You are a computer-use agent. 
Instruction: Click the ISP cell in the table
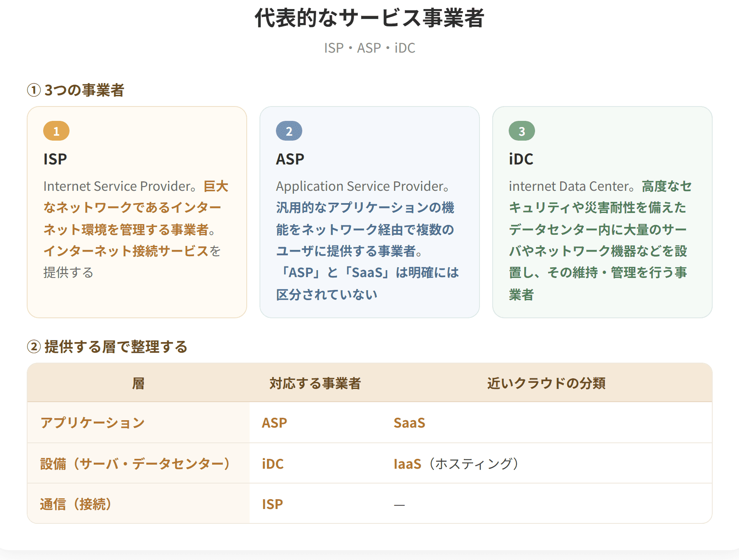click(x=272, y=504)
